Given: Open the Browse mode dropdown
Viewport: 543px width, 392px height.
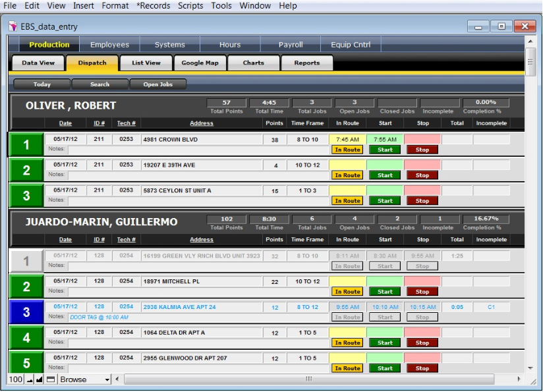Looking at the screenshot, I should pyautogui.click(x=107, y=379).
